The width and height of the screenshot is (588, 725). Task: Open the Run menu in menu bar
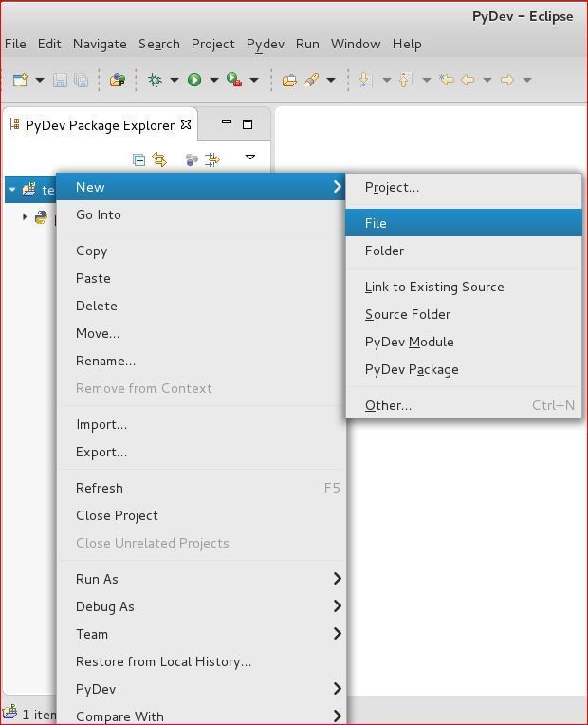(307, 44)
